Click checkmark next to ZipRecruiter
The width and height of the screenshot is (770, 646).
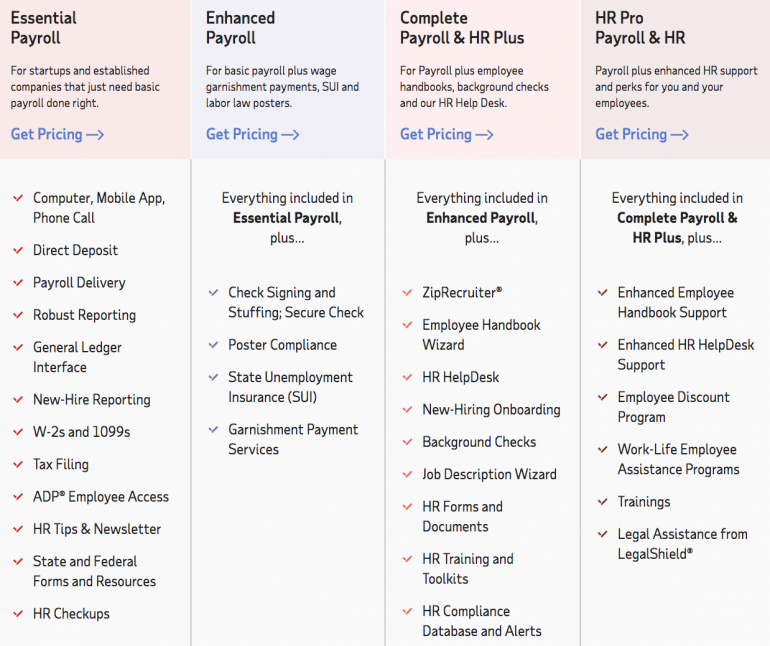(x=407, y=293)
